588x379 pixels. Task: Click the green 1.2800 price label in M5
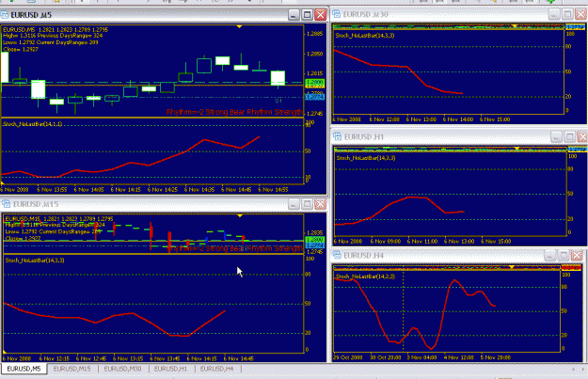tap(315, 82)
